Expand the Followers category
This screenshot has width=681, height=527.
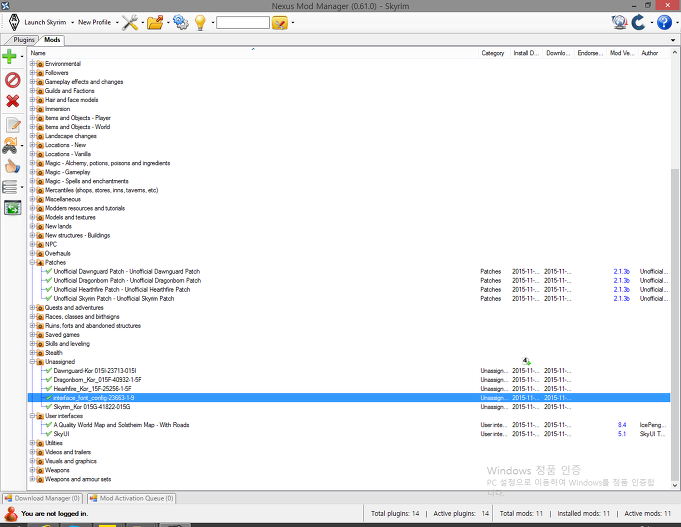tap(32, 73)
